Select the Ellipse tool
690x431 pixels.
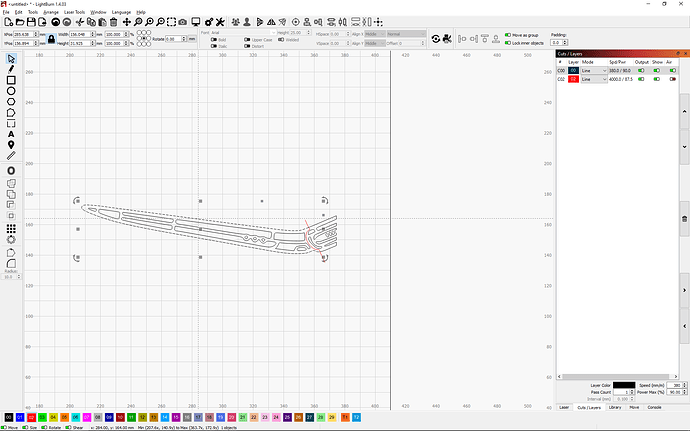click(11, 91)
